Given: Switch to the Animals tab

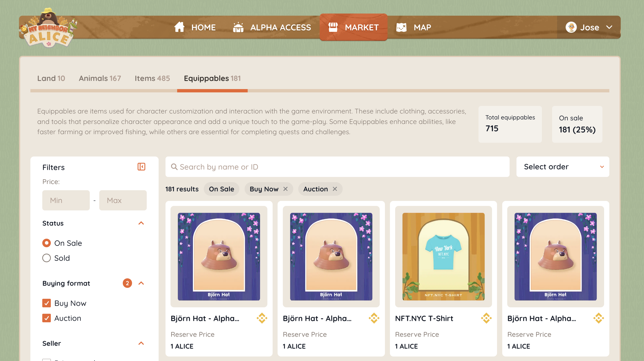Looking at the screenshot, I should pos(100,79).
